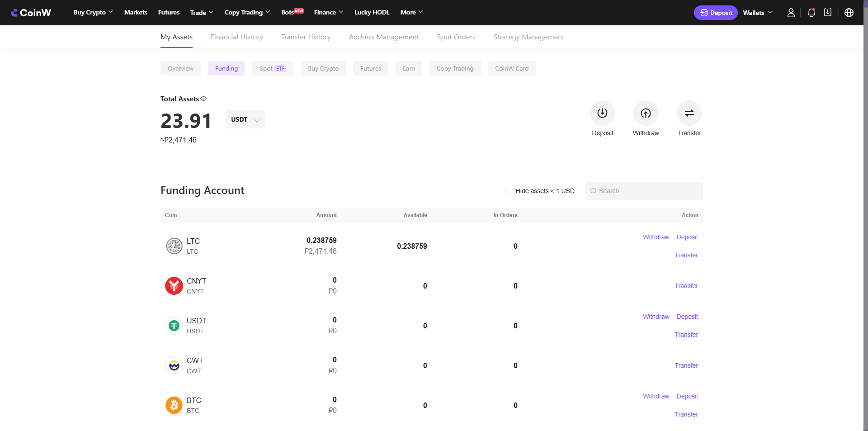
Task: Click the In Orders column header
Action: (x=505, y=215)
